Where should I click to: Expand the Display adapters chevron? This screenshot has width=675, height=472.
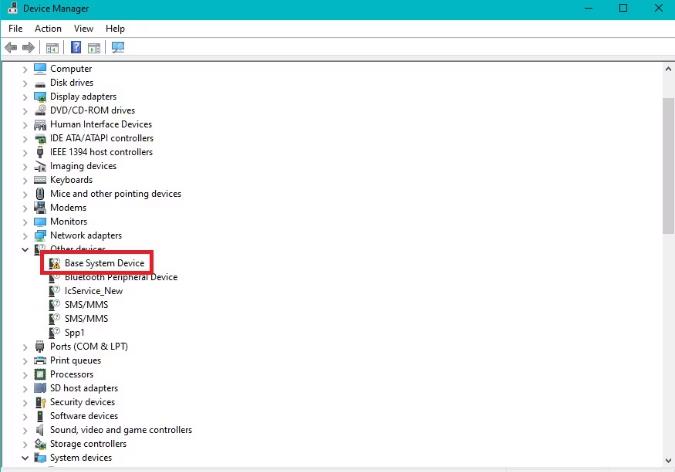coord(25,97)
